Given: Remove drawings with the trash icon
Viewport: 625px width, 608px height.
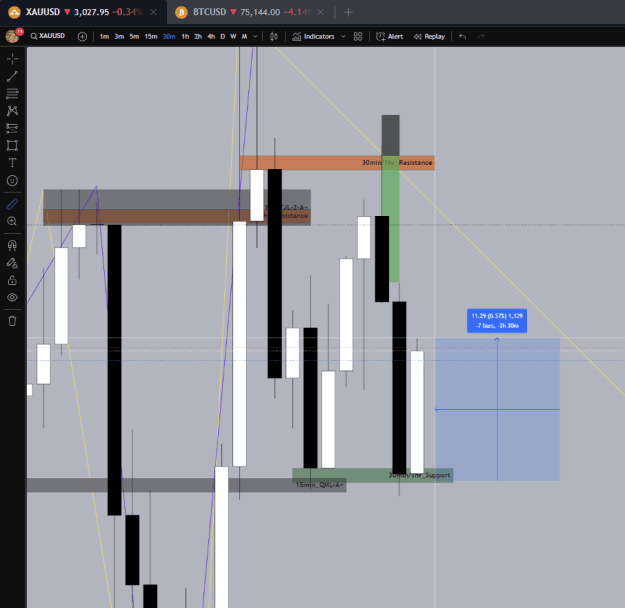Looking at the screenshot, I should [x=12, y=321].
